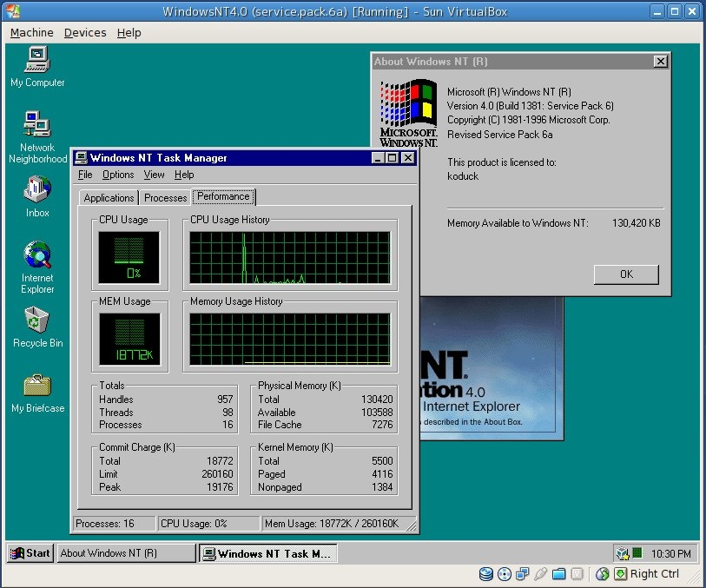
Task: Select the My Briefcase icon
Action: [x=37, y=386]
